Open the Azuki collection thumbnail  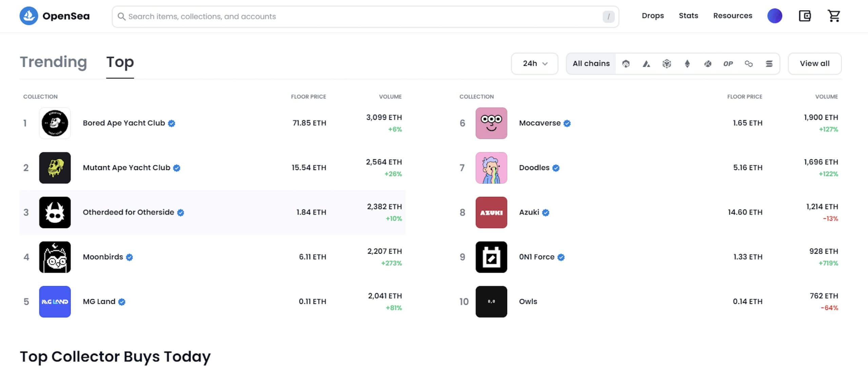491,212
